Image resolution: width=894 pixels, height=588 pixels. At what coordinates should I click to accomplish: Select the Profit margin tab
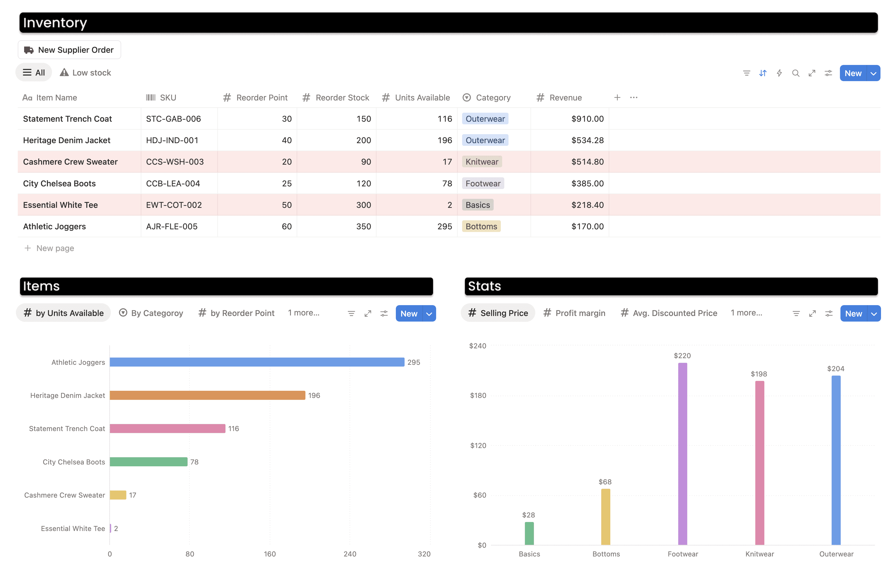click(x=574, y=313)
